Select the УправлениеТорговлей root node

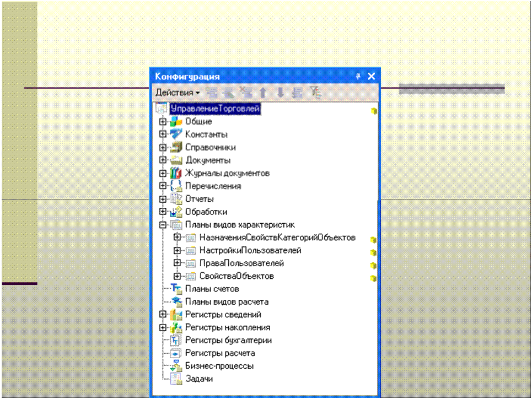pyautogui.click(x=215, y=109)
